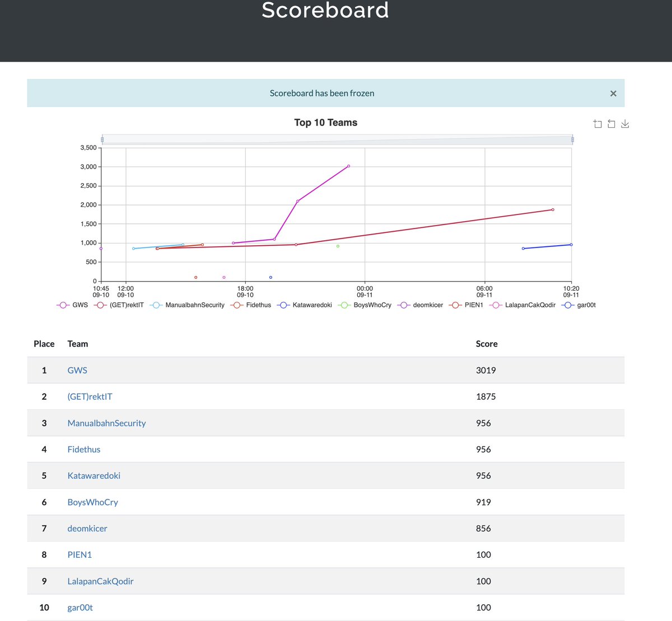Open BoysWhoCry team link
This screenshot has height=621, width=672.
point(92,502)
